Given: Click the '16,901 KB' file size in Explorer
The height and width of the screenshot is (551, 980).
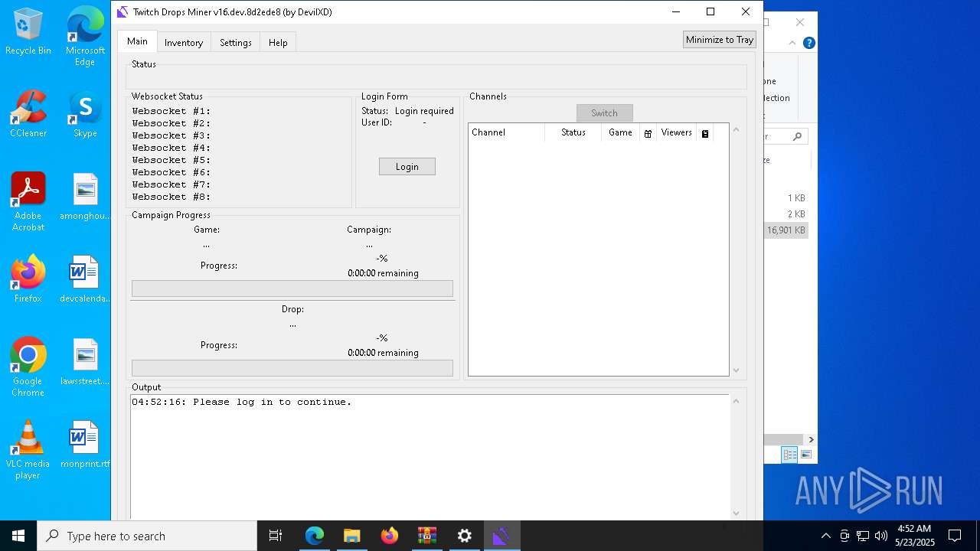Looking at the screenshot, I should tap(786, 230).
